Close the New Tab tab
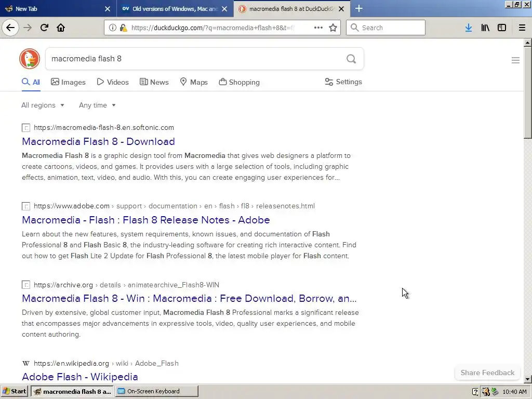The image size is (532, 399). coord(107,9)
